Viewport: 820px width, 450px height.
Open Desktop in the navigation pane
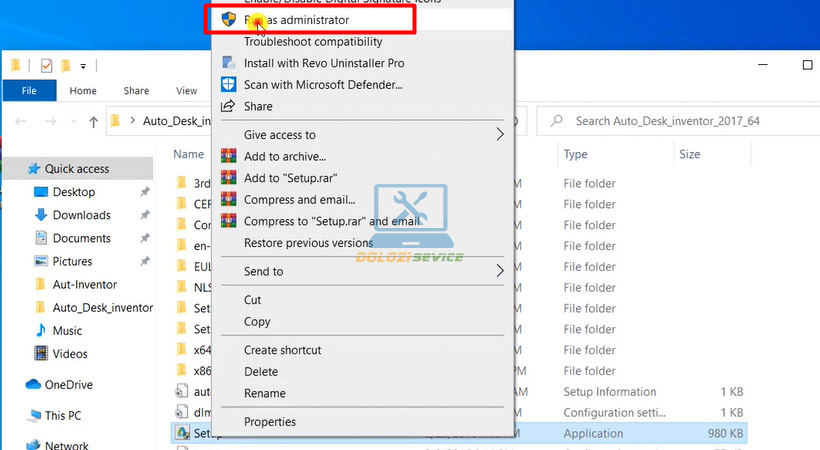74,192
